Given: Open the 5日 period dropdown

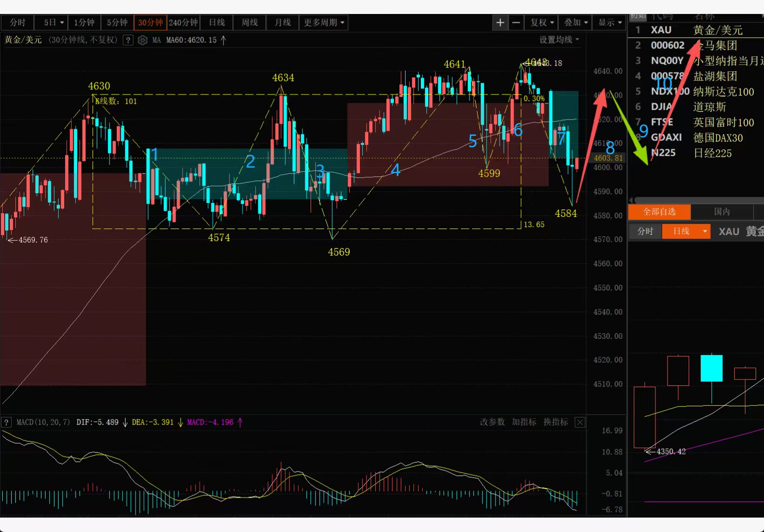Looking at the screenshot, I should 51,22.
